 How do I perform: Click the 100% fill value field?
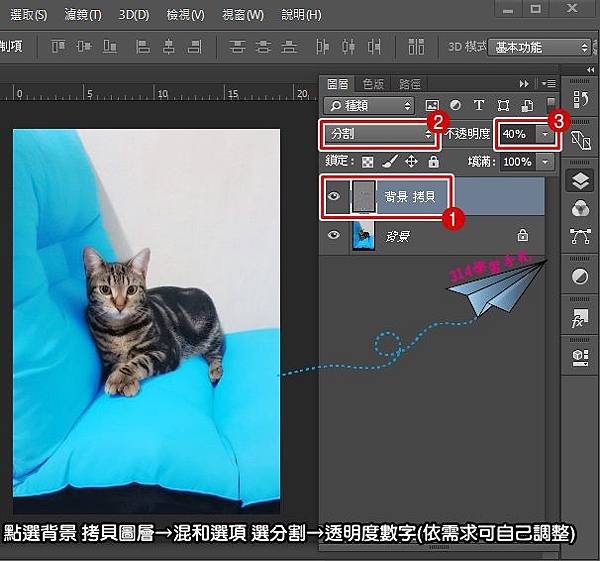click(x=517, y=162)
